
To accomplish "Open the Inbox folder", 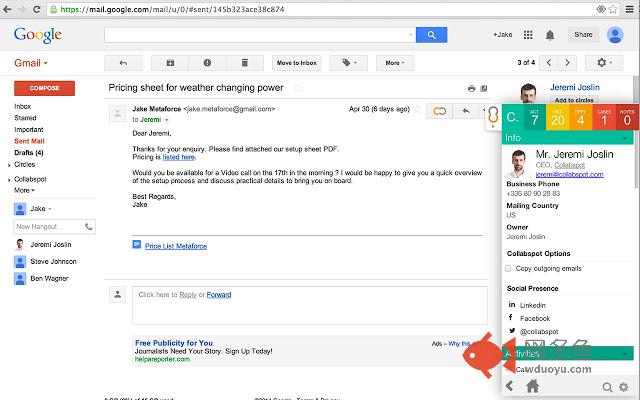I will [x=22, y=106].
